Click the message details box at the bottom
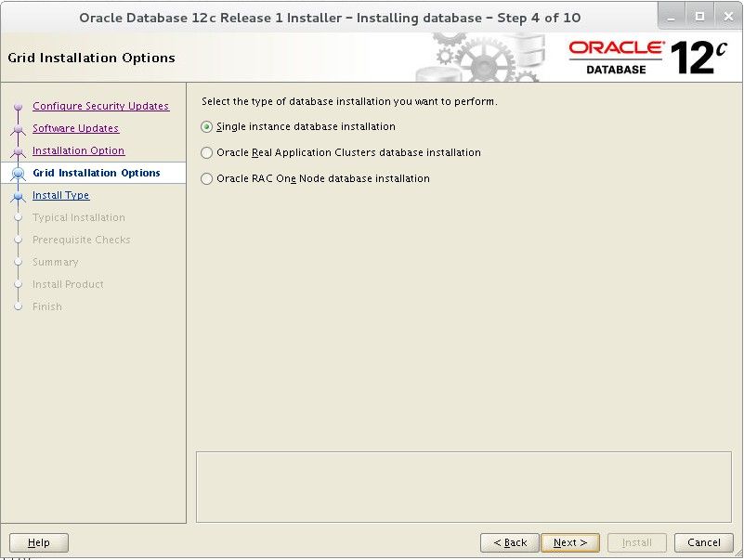Viewport: 744px width, 560px height. click(x=463, y=487)
